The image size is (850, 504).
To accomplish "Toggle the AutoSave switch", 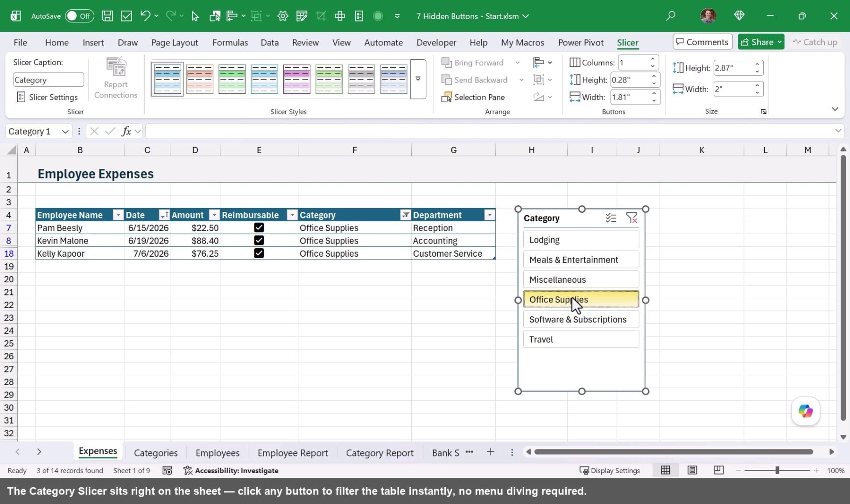I will point(79,16).
